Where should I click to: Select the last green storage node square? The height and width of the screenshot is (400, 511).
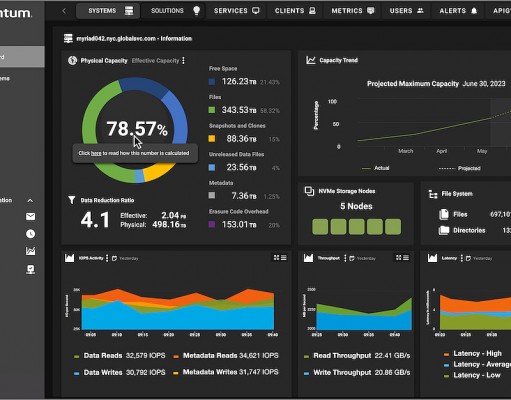(x=393, y=227)
